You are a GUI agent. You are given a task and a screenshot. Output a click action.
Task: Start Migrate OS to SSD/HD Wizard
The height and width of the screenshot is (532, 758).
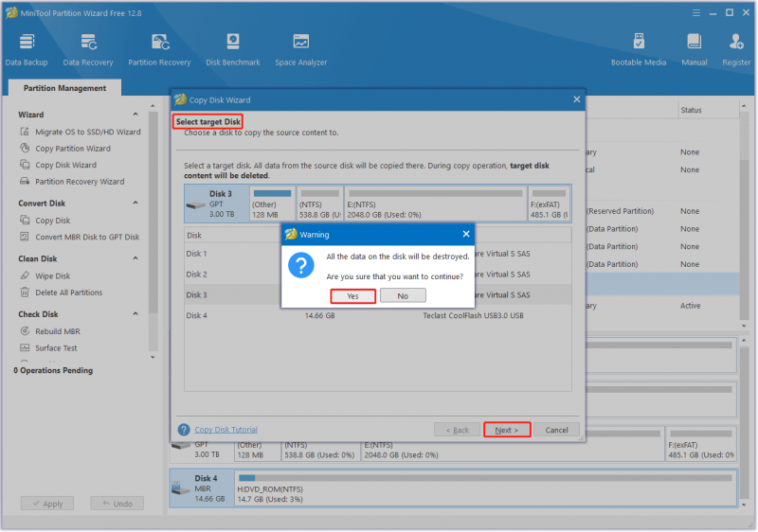coord(87,132)
